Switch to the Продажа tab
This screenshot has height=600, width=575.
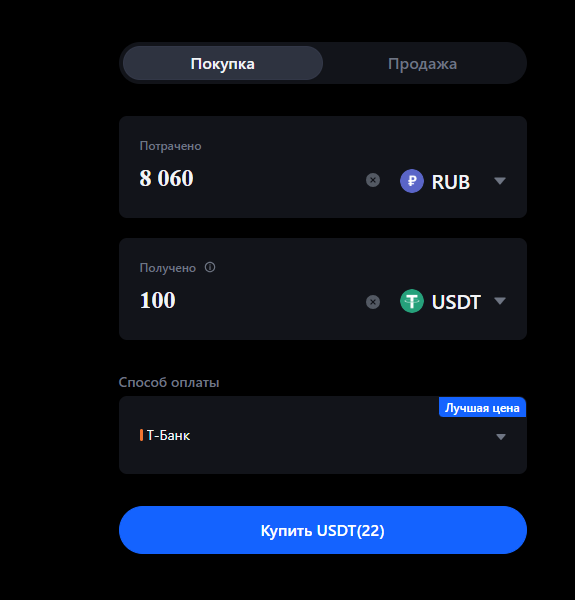pos(422,64)
